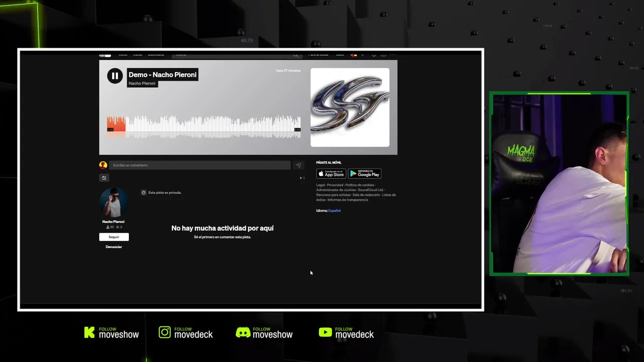Open the Legal footer link
The width and height of the screenshot is (644, 362).
point(320,185)
